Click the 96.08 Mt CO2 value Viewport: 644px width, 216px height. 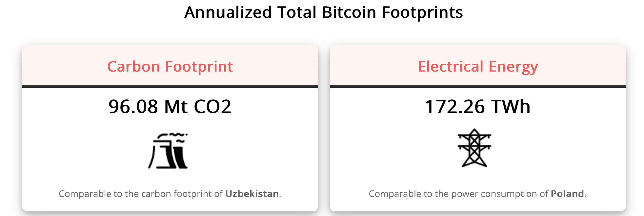170,106
